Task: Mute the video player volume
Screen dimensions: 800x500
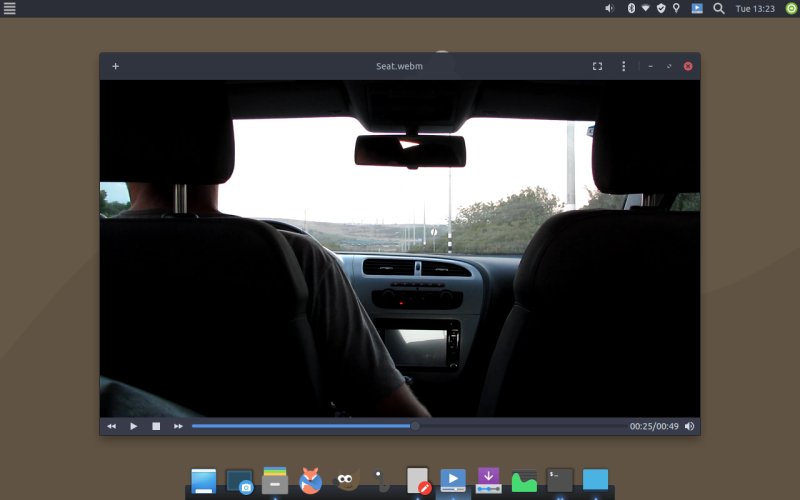Action: (x=689, y=426)
